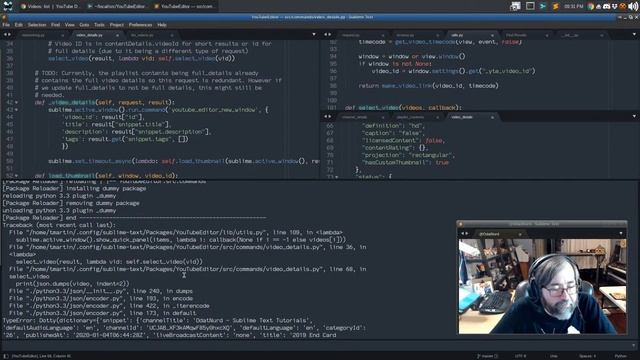Close the utils.py tab
Screen dimensions: 640x360
click(492, 36)
